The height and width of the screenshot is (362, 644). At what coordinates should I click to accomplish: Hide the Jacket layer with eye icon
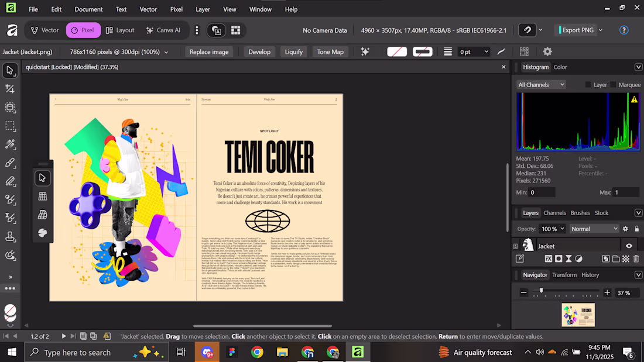629,246
